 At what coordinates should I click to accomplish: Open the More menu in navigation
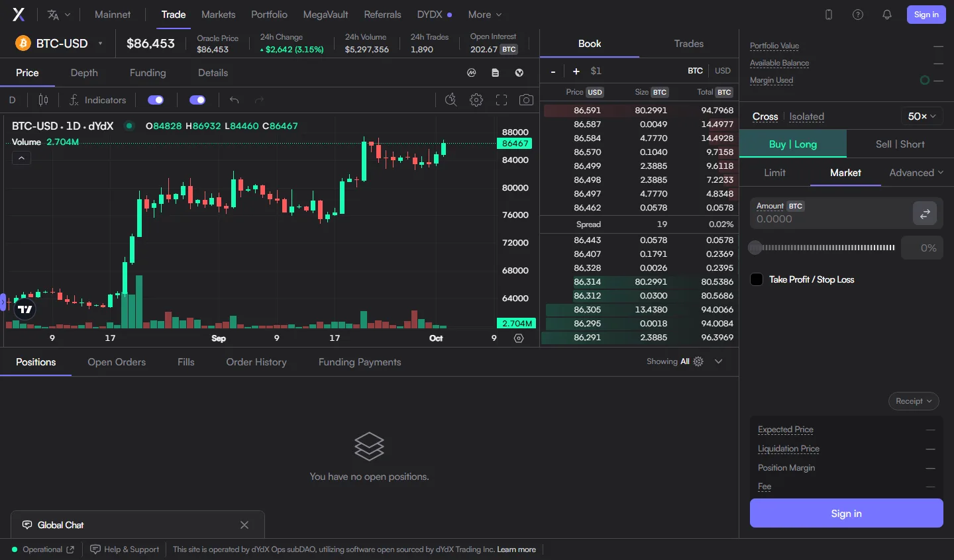click(485, 15)
